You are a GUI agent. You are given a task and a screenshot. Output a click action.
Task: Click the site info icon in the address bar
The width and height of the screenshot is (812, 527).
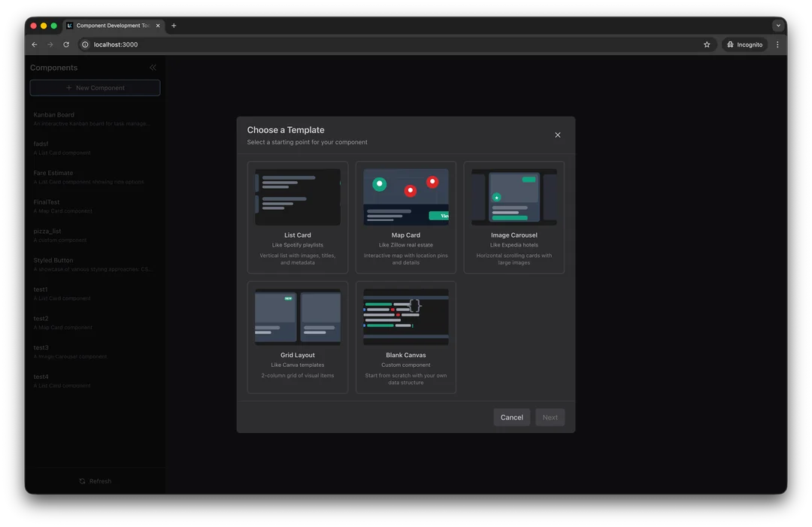pos(86,44)
